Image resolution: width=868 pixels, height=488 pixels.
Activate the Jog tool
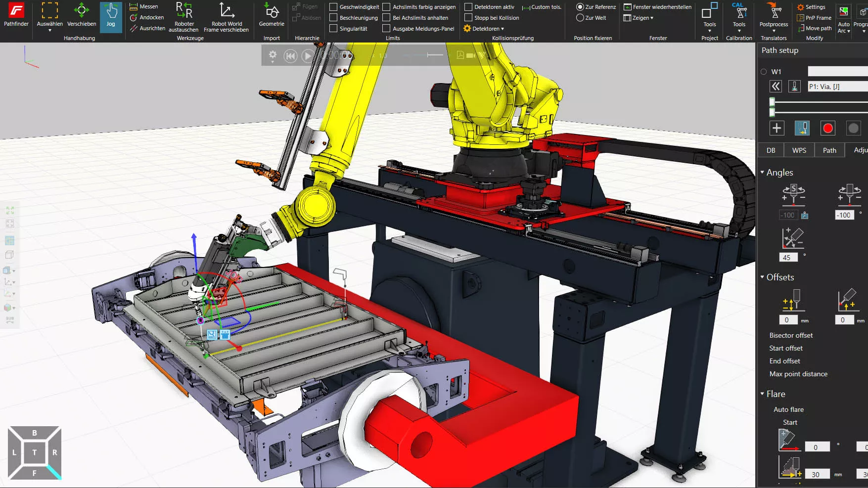[111, 16]
